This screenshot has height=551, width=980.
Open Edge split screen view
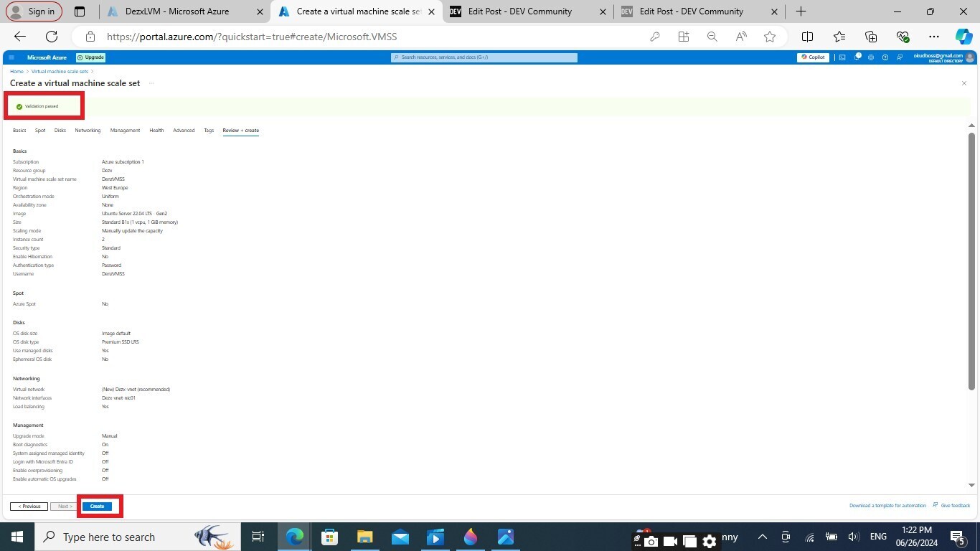tap(807, 37)
